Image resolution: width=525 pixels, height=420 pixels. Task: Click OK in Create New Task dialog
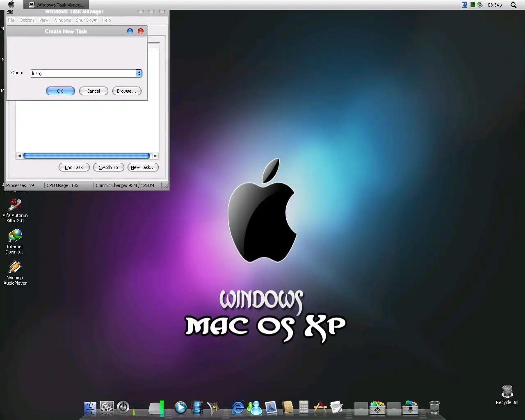click(60, 91)
